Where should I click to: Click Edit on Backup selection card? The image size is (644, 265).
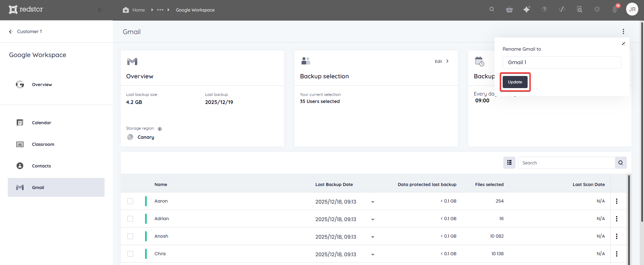[x=442, y=61]
